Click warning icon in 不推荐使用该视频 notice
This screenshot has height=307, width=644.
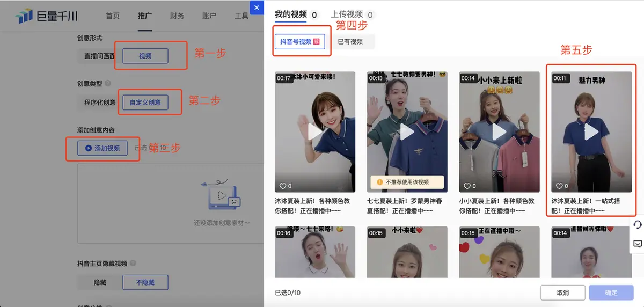(380, 182)
